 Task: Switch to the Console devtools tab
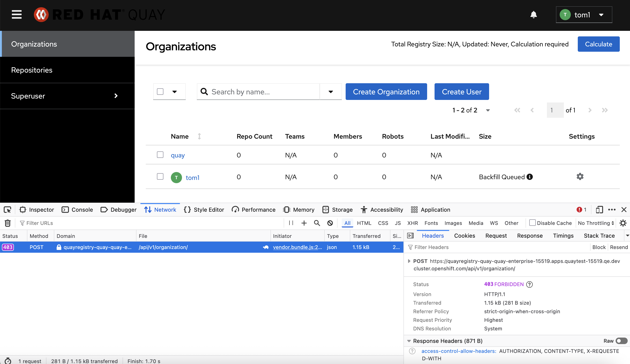point(78,209)
